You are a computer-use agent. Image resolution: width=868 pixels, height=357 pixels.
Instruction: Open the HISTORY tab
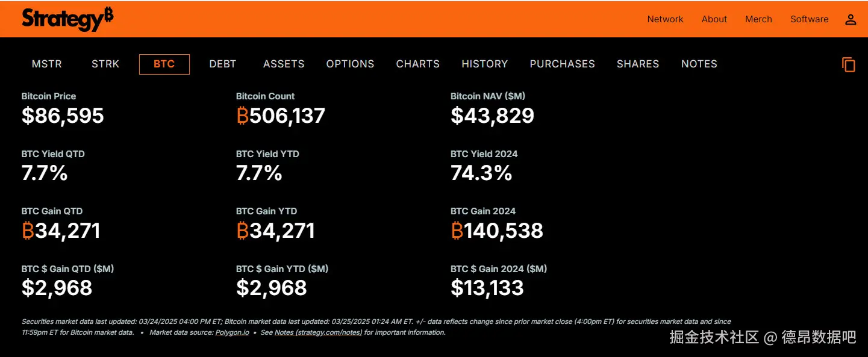485,64
